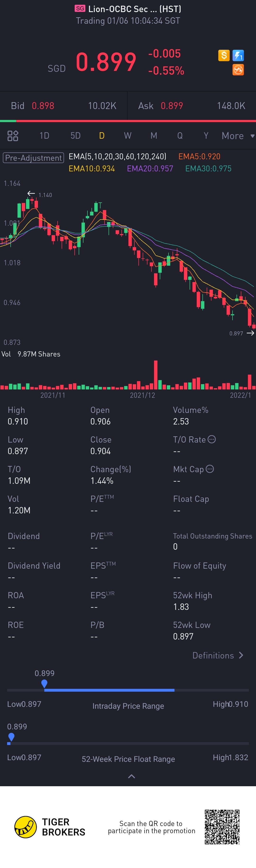Tap the blue lightning bolt icon

[238, 55]
